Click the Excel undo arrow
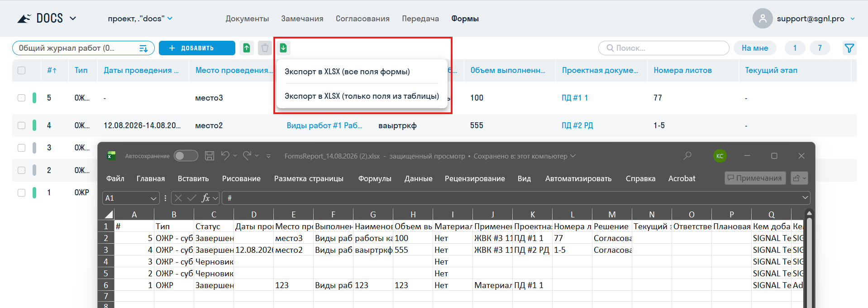The width and height of the screenshot is (868, 308). coord(225,156)
